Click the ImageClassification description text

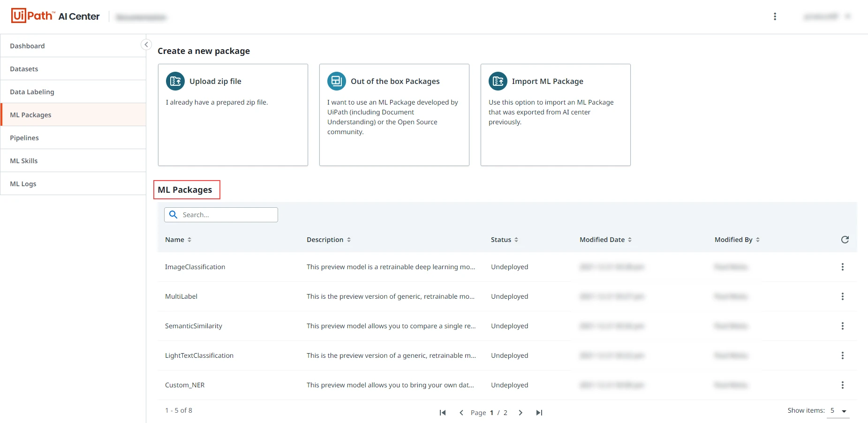[391, 267]
